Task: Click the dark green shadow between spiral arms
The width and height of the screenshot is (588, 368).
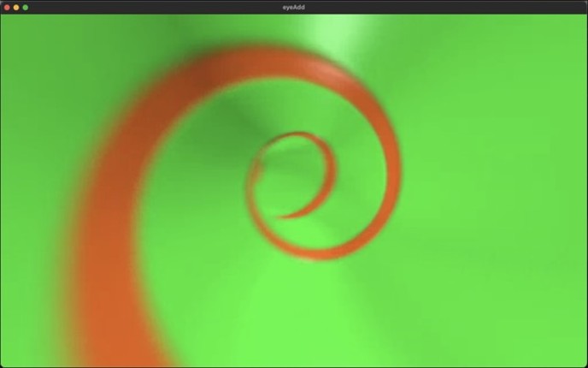Action: (214, 128)
